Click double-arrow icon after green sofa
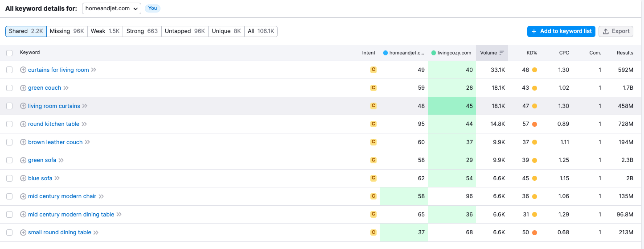The width and height of the screenshot is (644, 249). (61, 160)
